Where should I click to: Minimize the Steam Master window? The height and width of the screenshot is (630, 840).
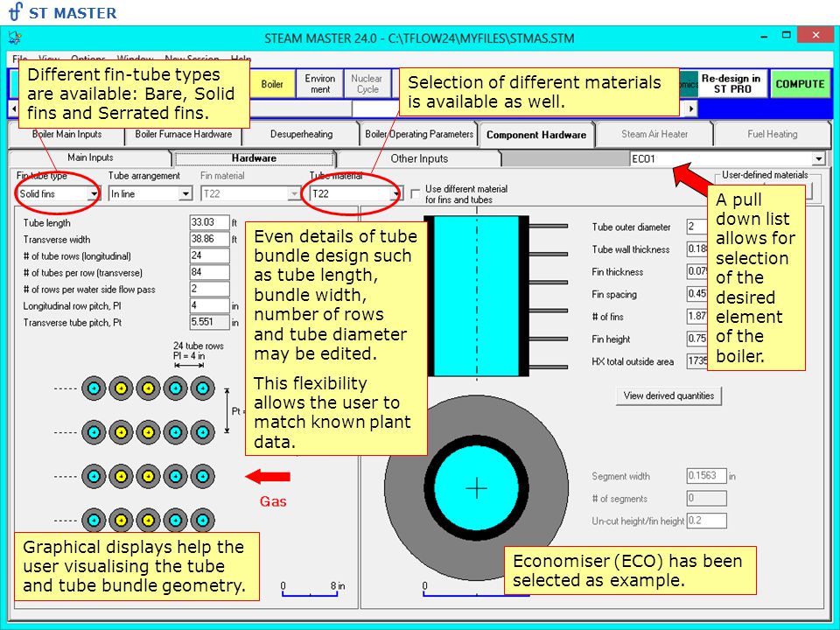coord(765,37)
